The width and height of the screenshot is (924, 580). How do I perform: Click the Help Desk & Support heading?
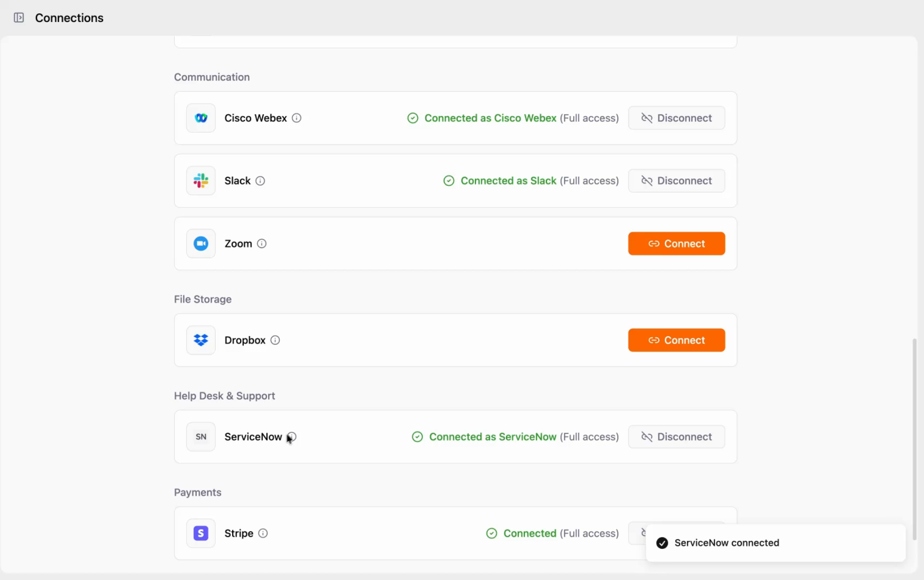(x=225, y=396)
